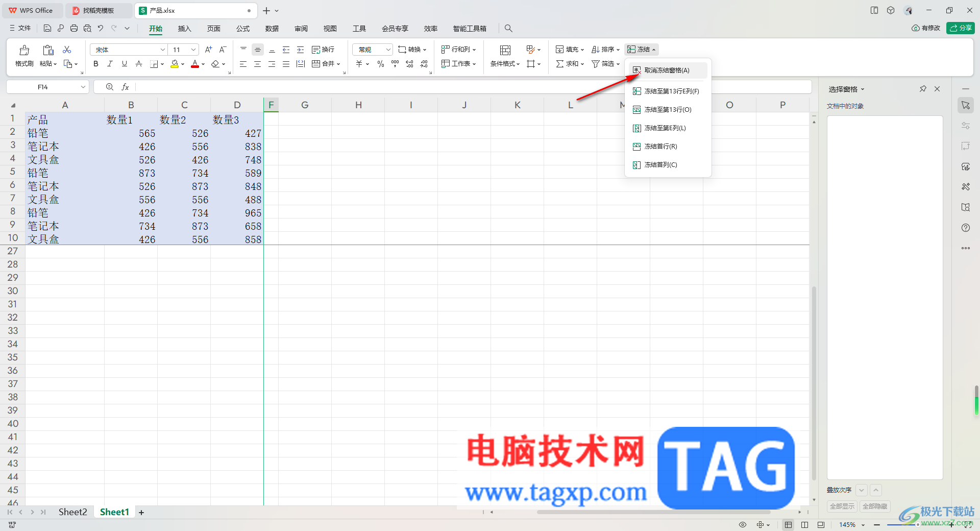Image resolution: width=980 pixels, height=531 pixels.
Task: Click the settings sliders icon in sidebar
Action: tap(966, 126)
